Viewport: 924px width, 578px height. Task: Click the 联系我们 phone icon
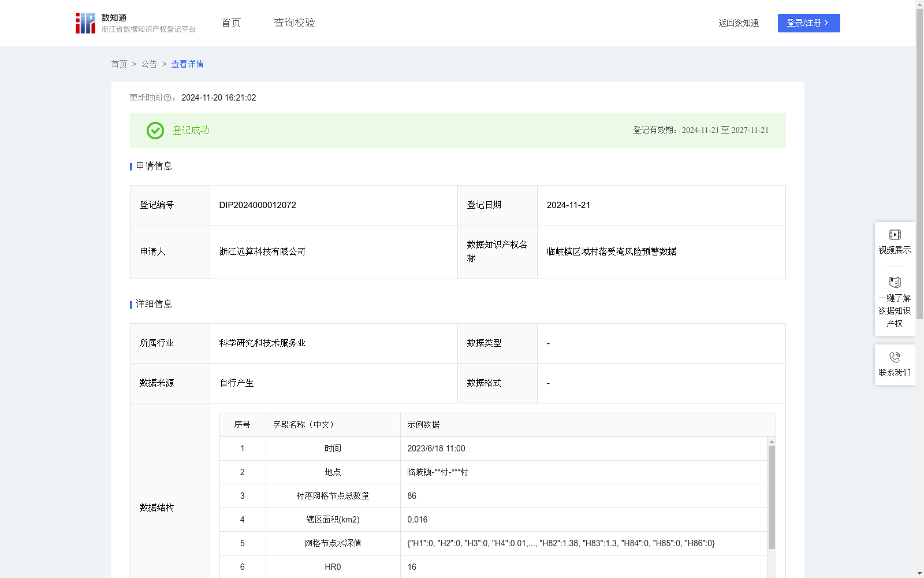[895, 357]
